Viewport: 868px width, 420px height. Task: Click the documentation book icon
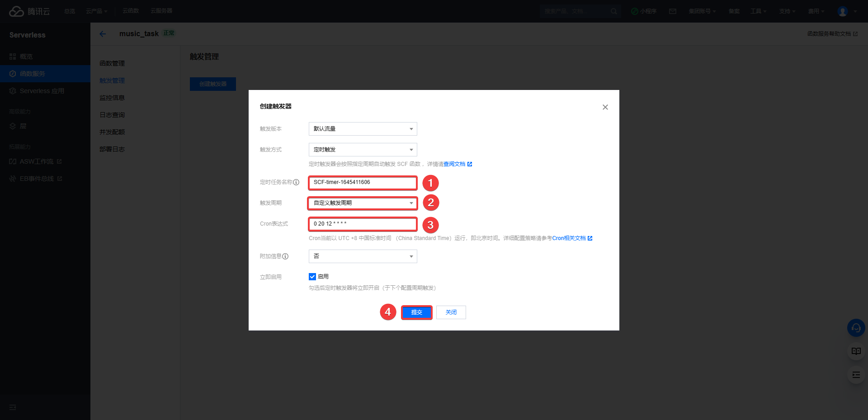coord(856,351)
